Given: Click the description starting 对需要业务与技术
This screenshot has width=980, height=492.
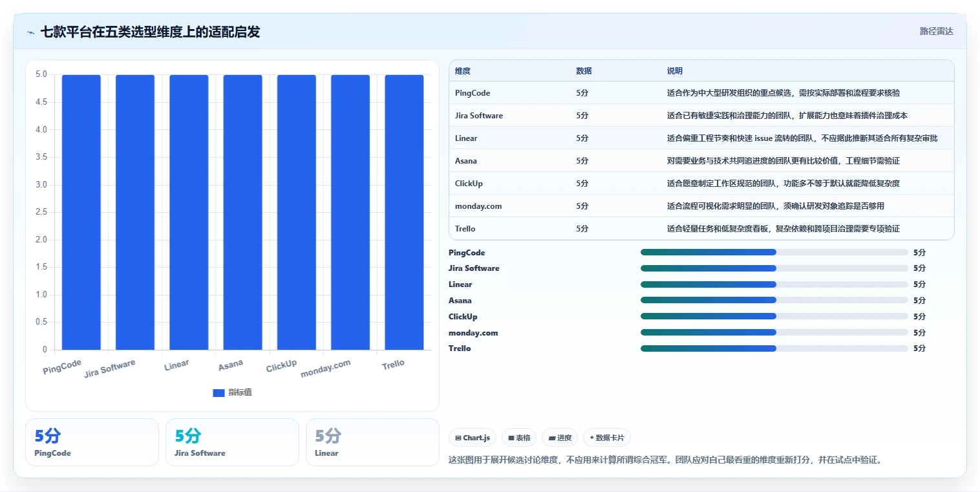Looking at the screenshot, I should pos(783,161).
